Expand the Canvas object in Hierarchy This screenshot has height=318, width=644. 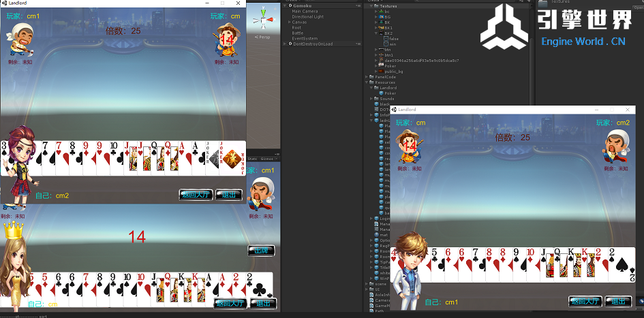[x=289, y=22]
